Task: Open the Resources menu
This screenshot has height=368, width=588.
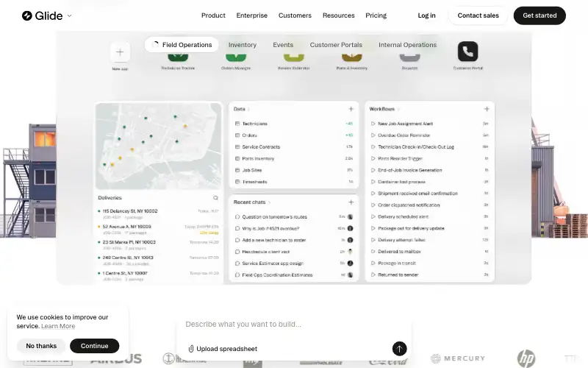Action: (339, 15)
